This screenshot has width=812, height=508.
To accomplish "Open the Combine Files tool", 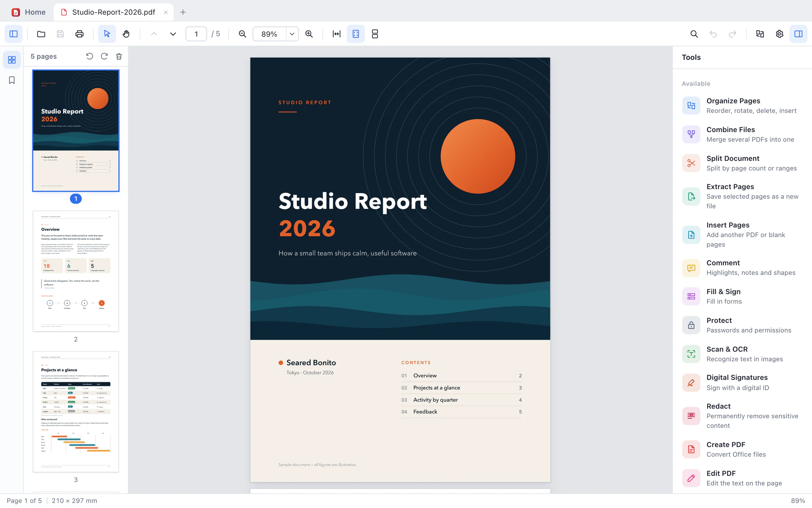I will point(742,134).
